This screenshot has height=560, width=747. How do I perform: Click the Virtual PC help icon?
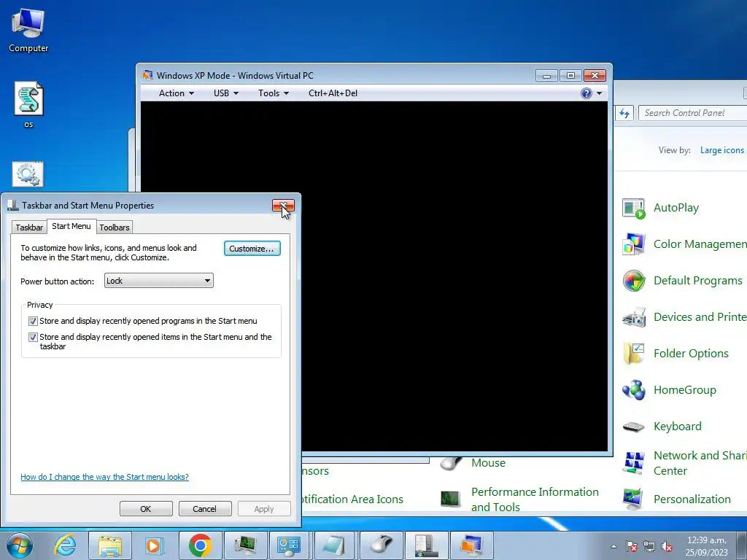coord(586,93)
